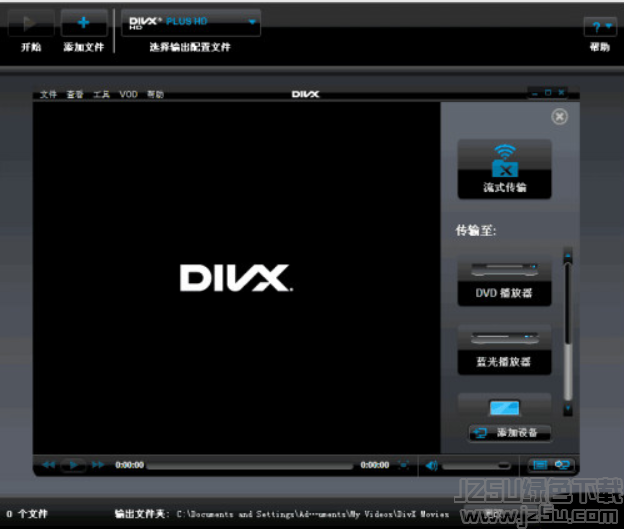This screenshot has height=529, width=624.
Task: Open the 查看 menu in DivX player
Action: pyautogui.click(x=75, y=94)
